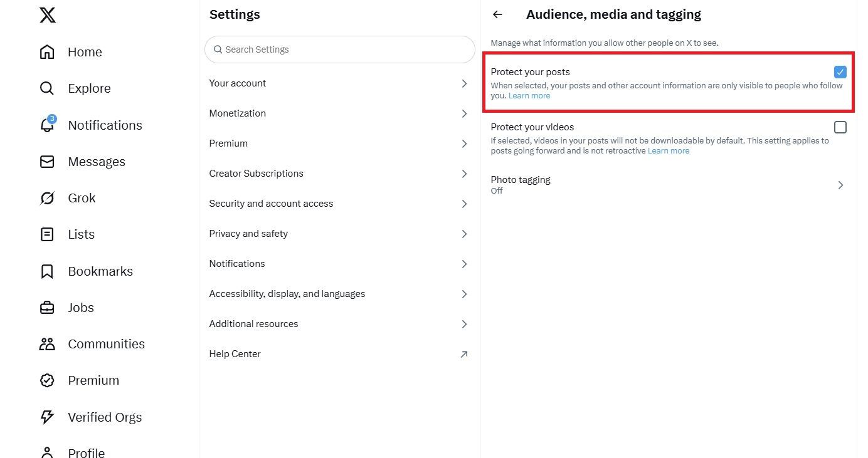Open the Notifications bell icon

(x=47, y=125)
